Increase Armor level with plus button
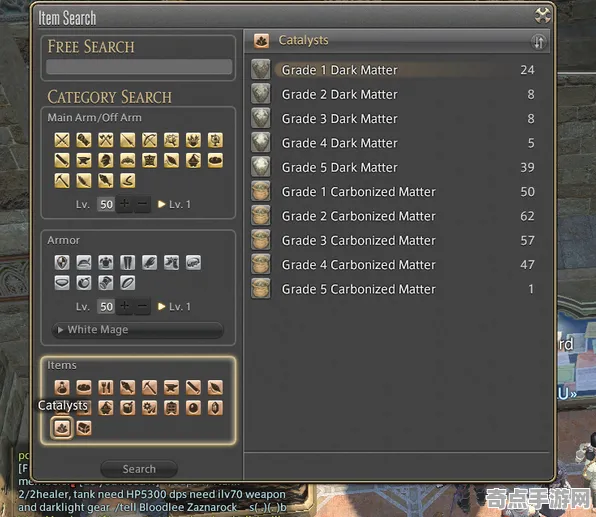 point(124,306)
